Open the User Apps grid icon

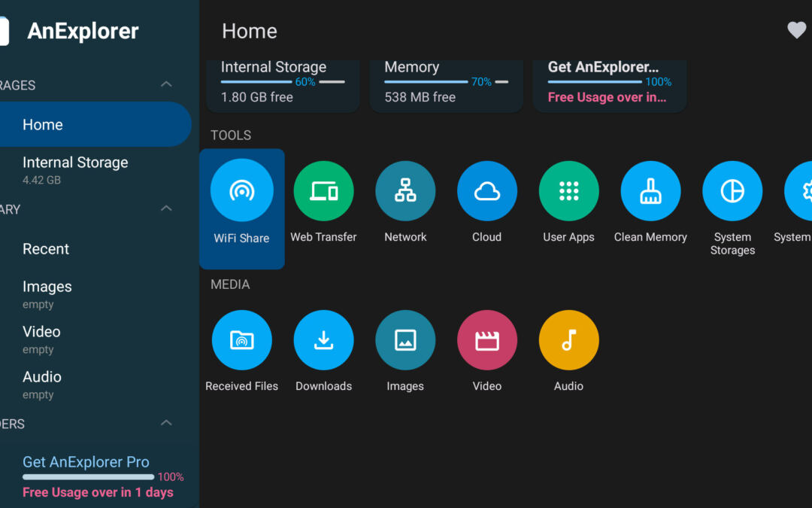click(568, 191)
